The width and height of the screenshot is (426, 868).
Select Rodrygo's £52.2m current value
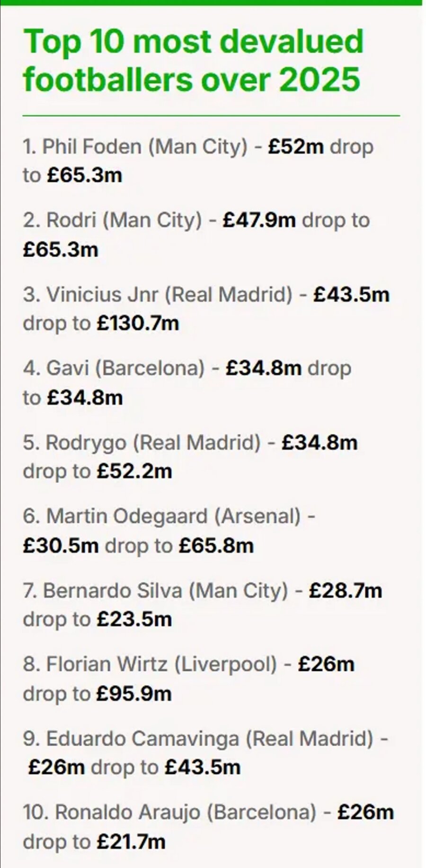[134, 471]
